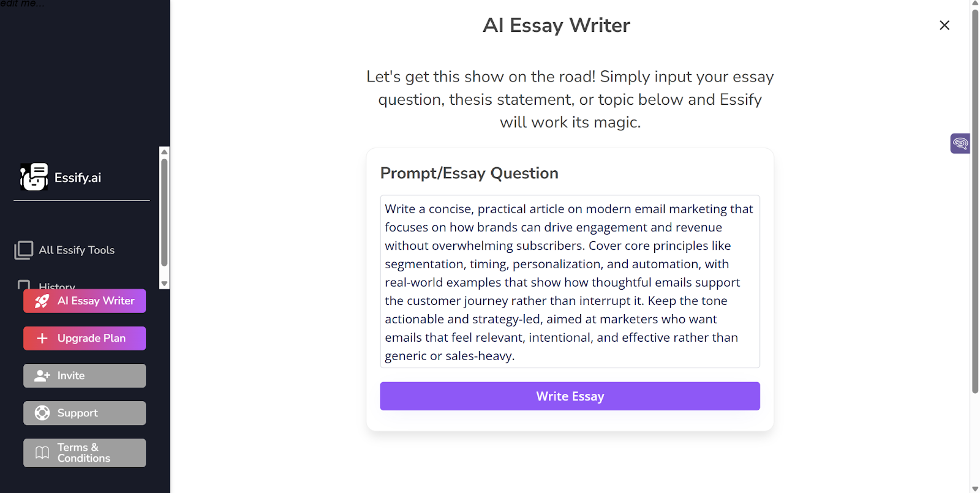Select All Essify Tools in the sidebar
This screenshot has width=980, height=493.
pyautogui.click(x=76, y=250)
